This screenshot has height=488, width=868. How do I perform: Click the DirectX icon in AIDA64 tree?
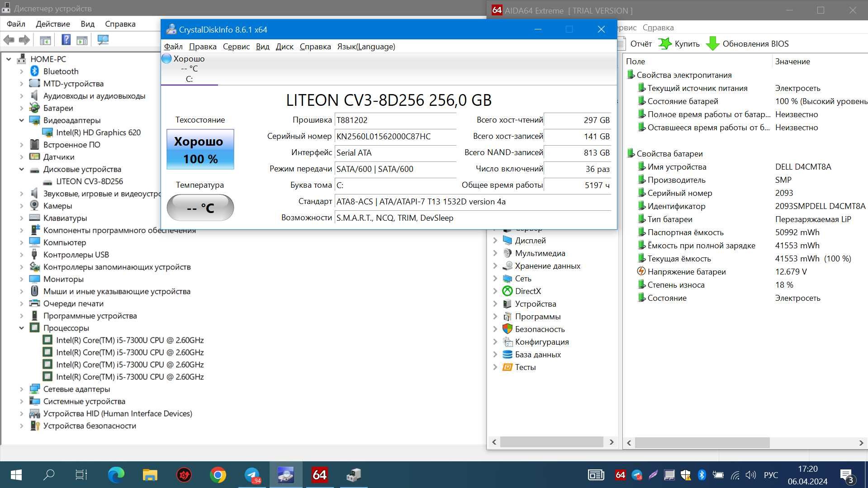(x=508, y=291)
